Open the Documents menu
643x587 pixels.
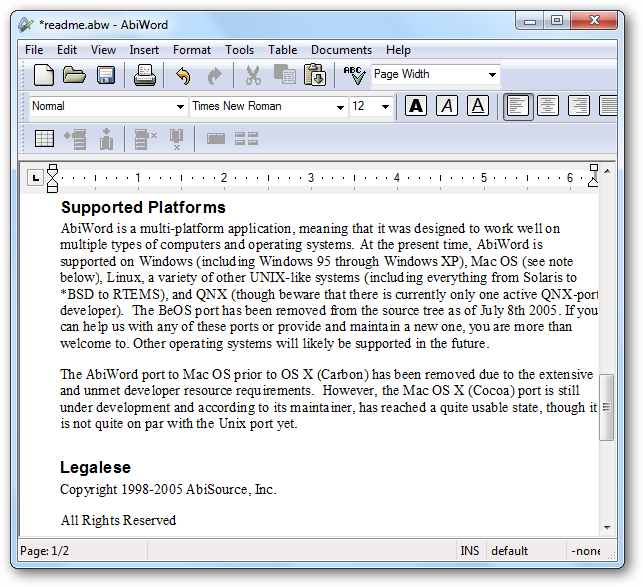pyautogui.click(x=341, y=50)
